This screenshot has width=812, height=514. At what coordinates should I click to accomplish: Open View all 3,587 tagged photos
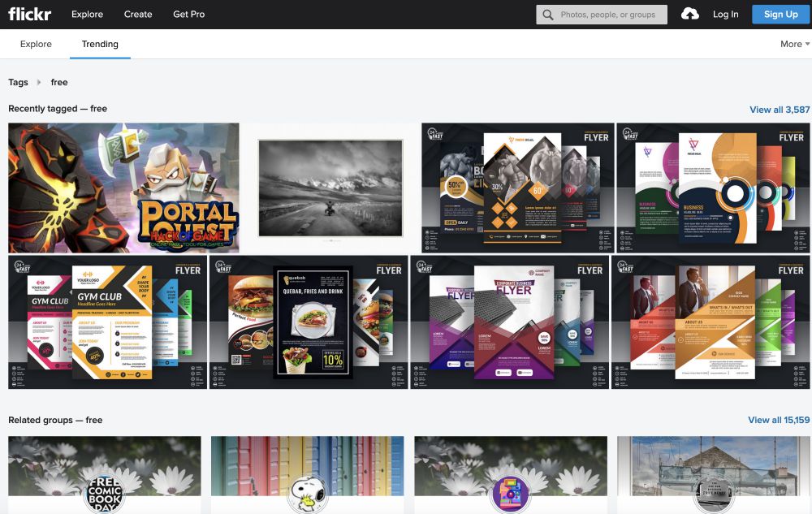tap(779, 110)
